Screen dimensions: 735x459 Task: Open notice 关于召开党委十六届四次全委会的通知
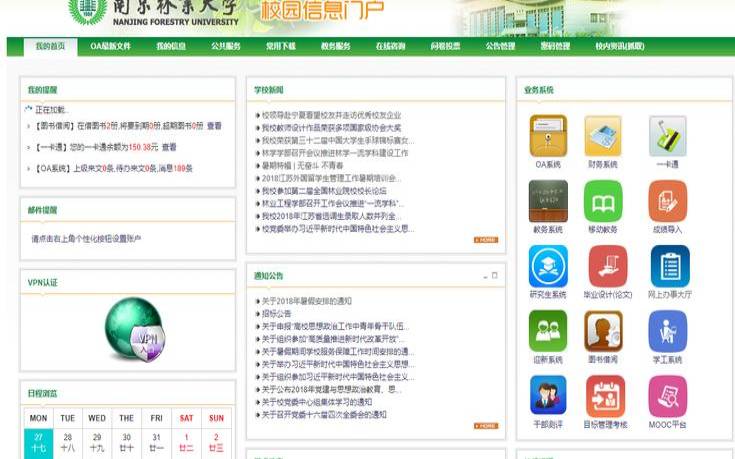click(x=324, y=415)
